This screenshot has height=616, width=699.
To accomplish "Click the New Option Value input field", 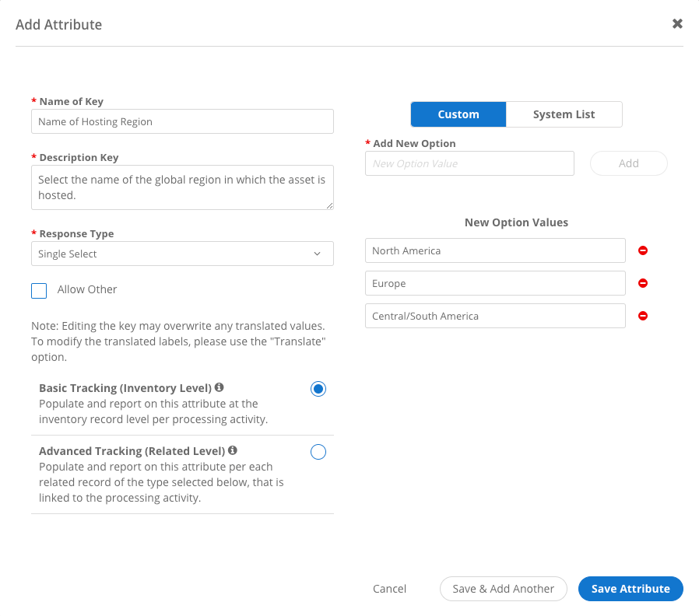I will [469, 163].
